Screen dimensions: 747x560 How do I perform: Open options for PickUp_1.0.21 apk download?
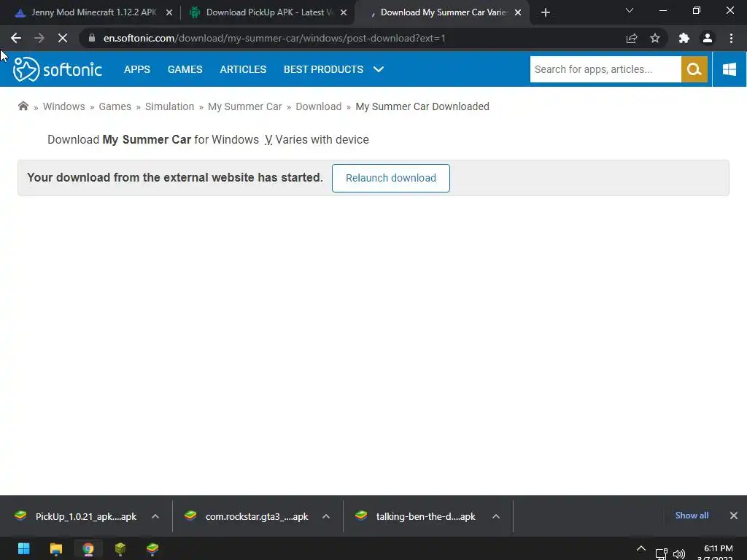coord(155,516)
